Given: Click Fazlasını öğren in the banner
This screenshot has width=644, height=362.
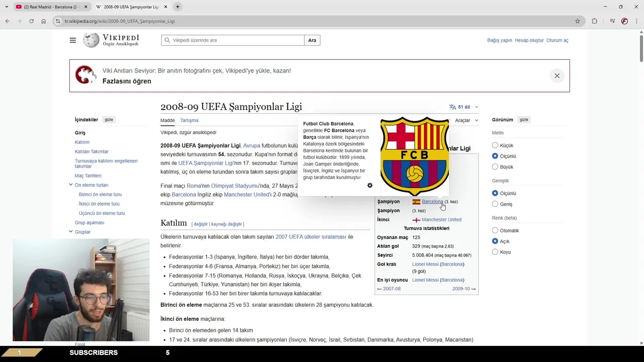Looking at the screenshot, I should [127, 81].
